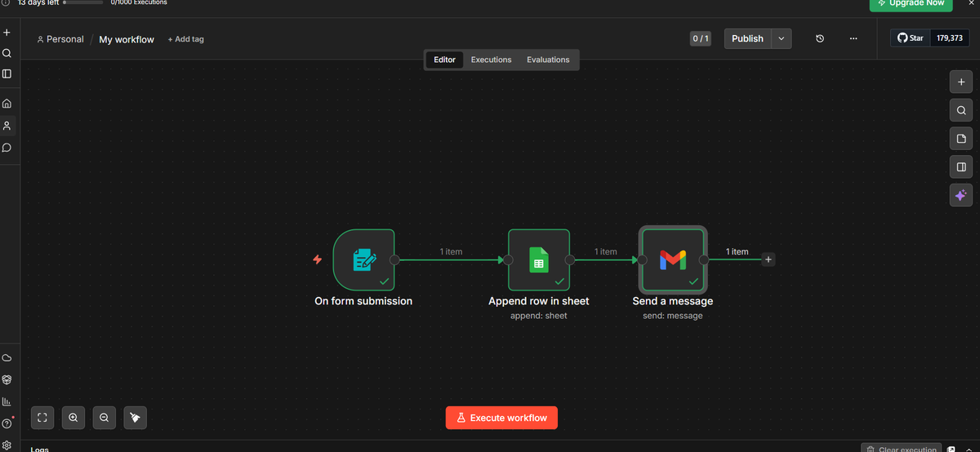Open the three-dots workflow menu
This screenshot has height=452, width=980.
(853, 38)
